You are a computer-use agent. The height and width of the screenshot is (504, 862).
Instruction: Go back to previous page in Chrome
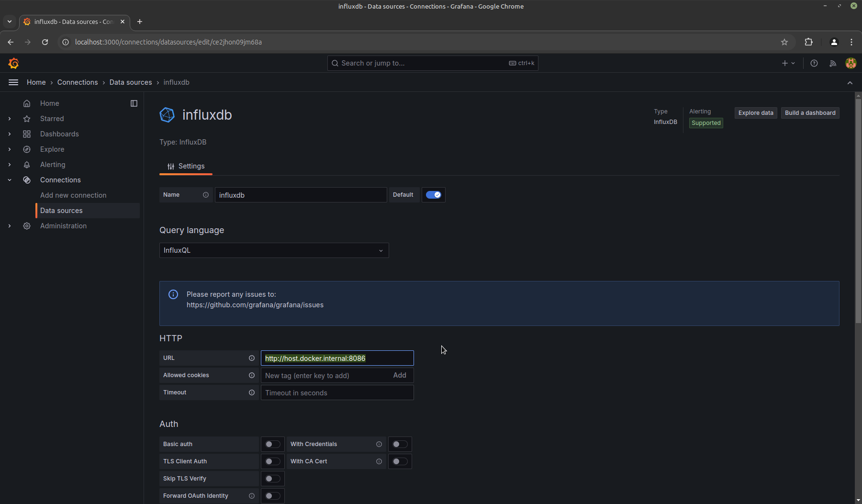coord(11,42)
